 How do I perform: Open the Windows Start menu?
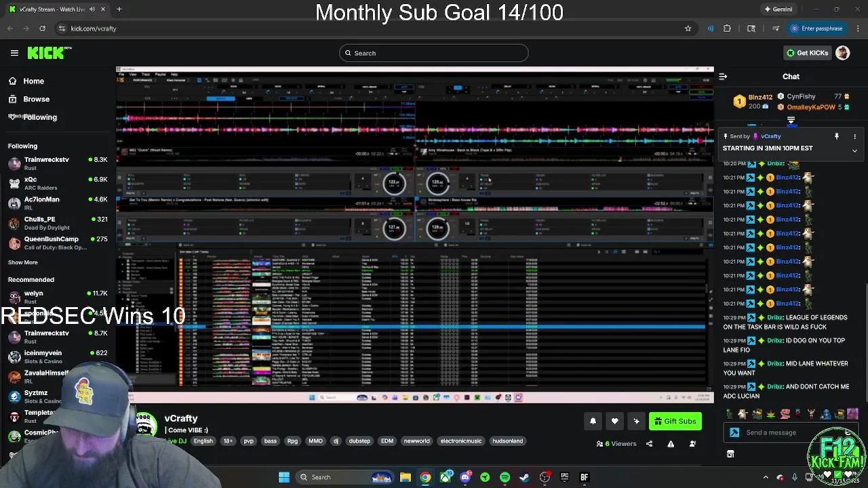click(x=284, y=477)
